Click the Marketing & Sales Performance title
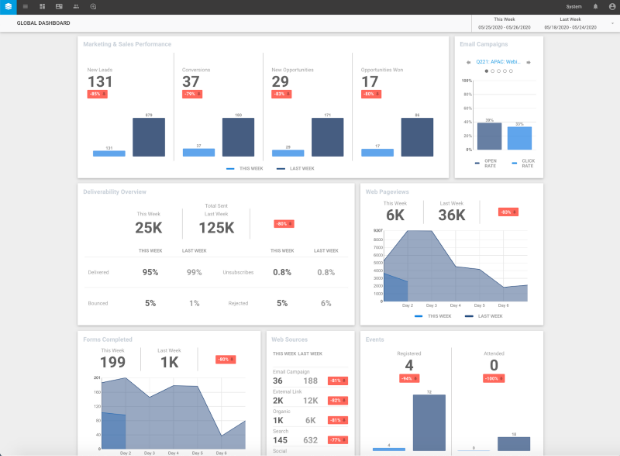 click(x=127, y=44)
